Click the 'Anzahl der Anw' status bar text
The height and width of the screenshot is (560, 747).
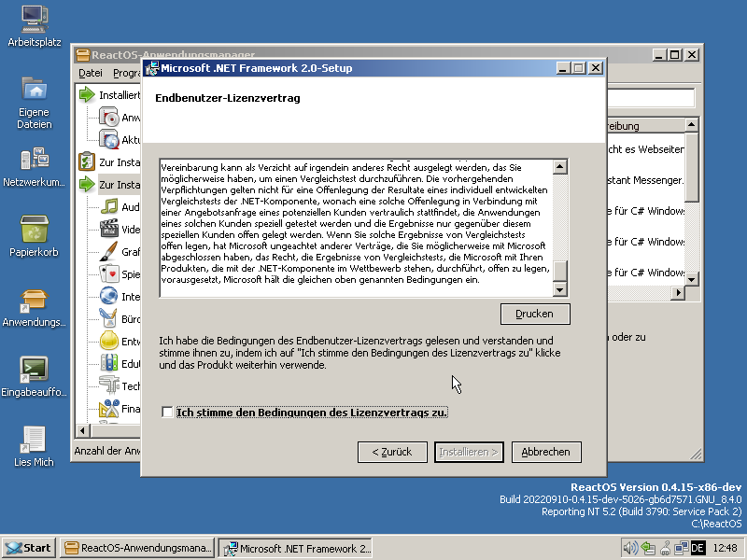107,451
